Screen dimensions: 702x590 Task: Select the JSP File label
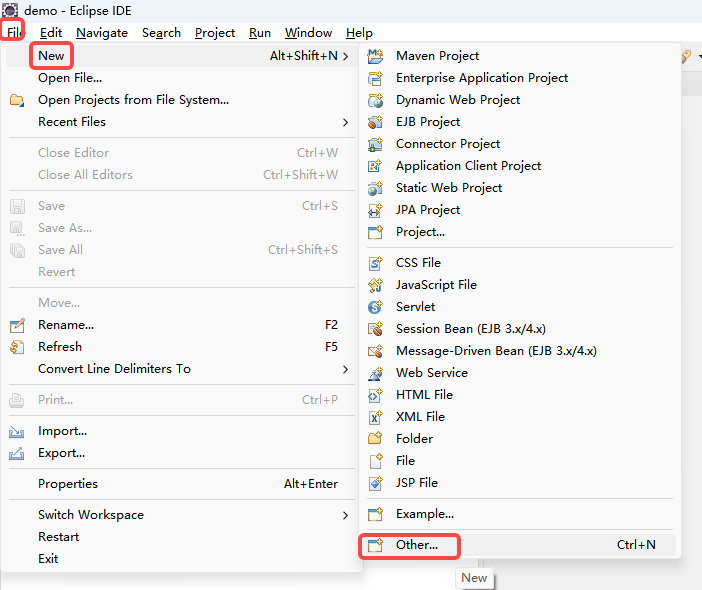[417, 483]
